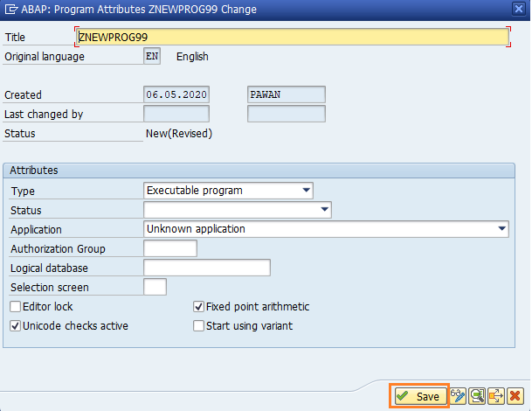Viewport: 532px width, 411px height.
Task: Click the Original language EN field
Action: pyautogui.click(x=153, y=57)
